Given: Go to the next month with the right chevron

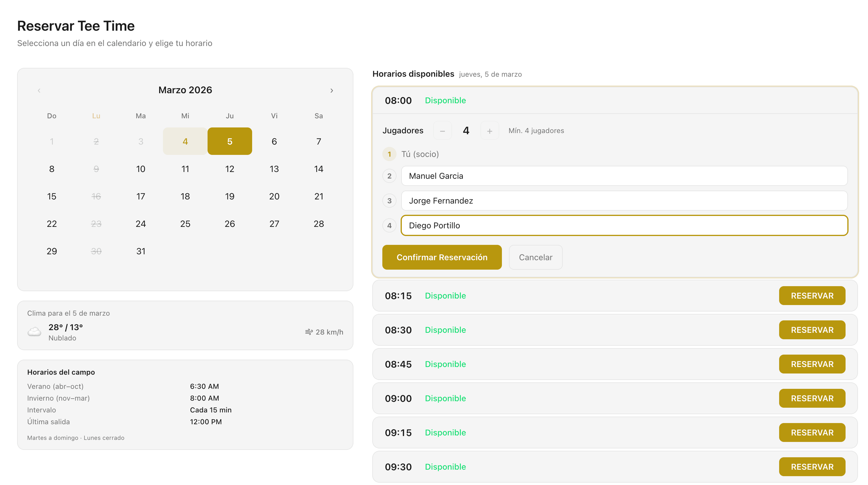Looking at the screenshot, I should click(332, 90).
